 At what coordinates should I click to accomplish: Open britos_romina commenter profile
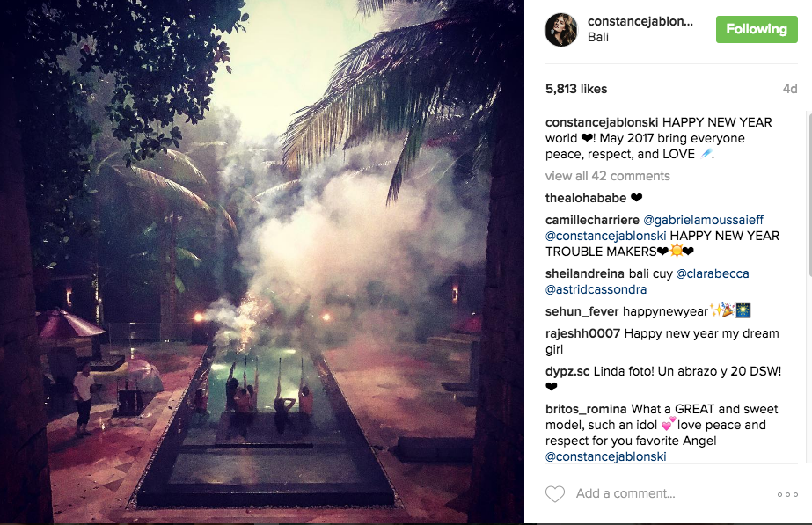click(x=586, y=409)
